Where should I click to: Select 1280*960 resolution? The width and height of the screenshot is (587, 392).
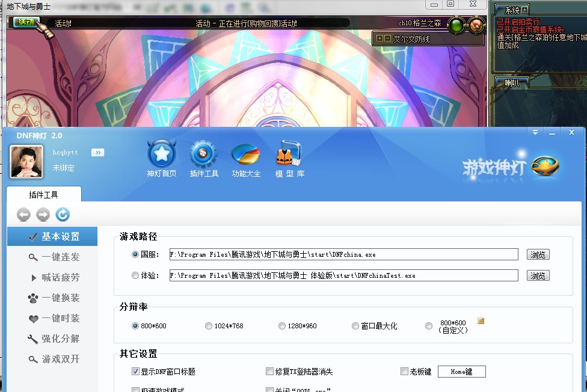(282, 326)
